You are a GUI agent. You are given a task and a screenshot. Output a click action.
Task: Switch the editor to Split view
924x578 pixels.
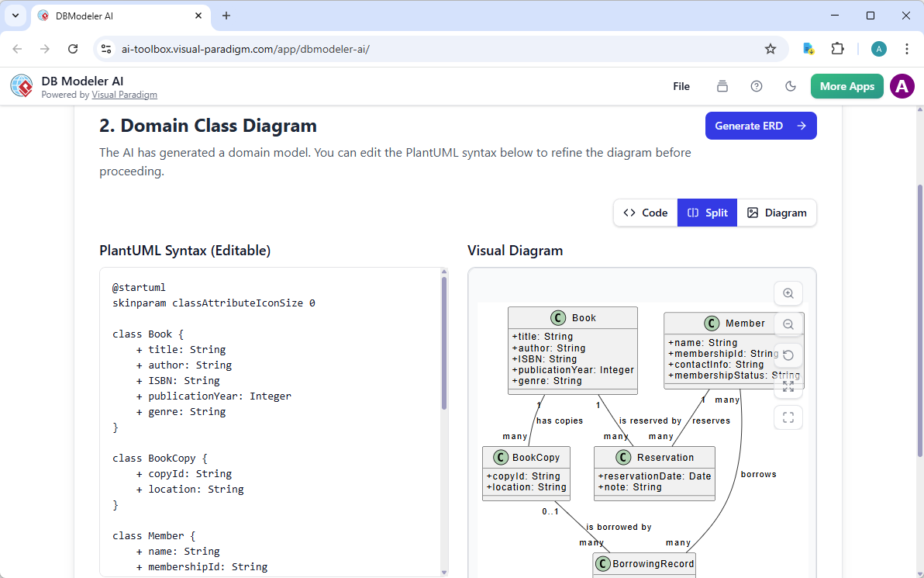707,212
